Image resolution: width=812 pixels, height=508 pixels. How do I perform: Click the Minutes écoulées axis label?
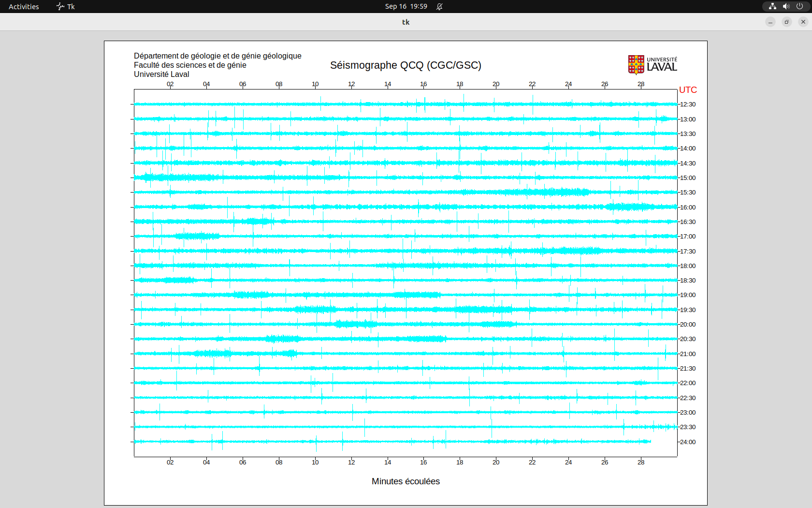tap(406, 481)
